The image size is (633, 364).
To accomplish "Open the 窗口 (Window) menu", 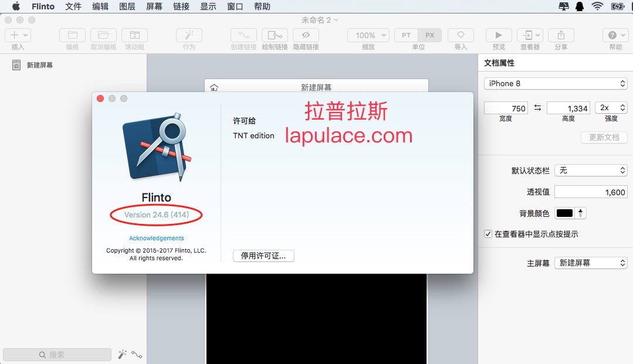I will coord(235,6).
